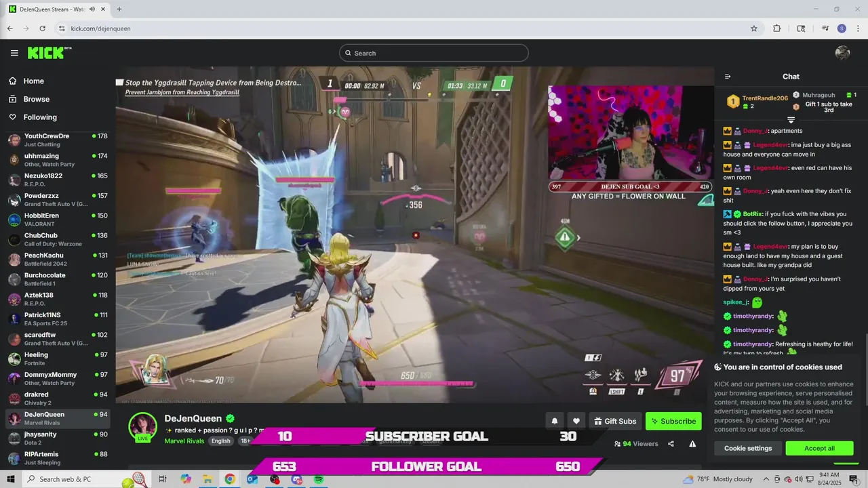Click the stream video player
This screenshot has height=488, width=868.
click(x=414, y=235)
